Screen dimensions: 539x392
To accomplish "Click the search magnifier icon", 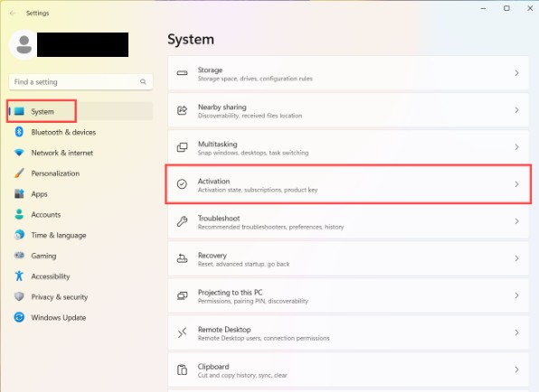I will point(143,81).
